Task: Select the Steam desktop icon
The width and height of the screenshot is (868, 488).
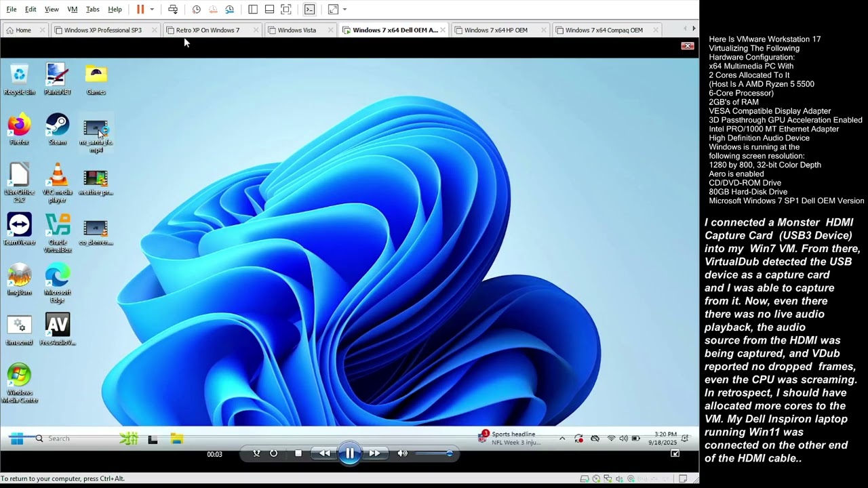Action: [x=58, y=129]
